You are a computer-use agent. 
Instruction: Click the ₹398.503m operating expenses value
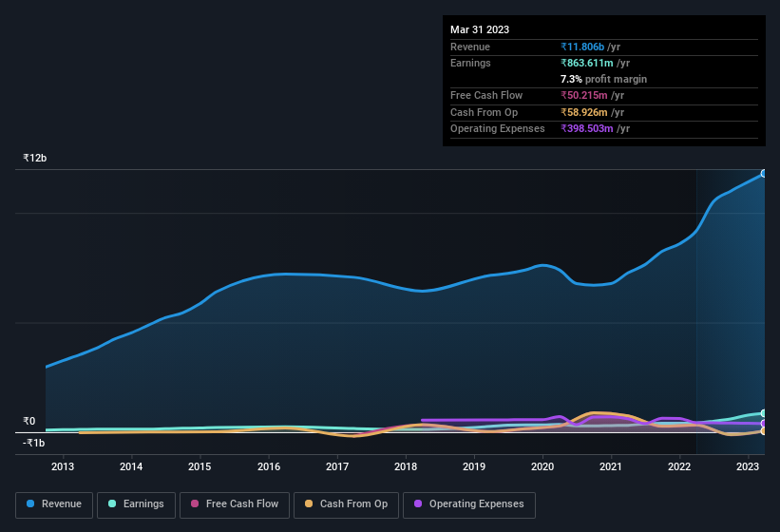tap(587, 129)
